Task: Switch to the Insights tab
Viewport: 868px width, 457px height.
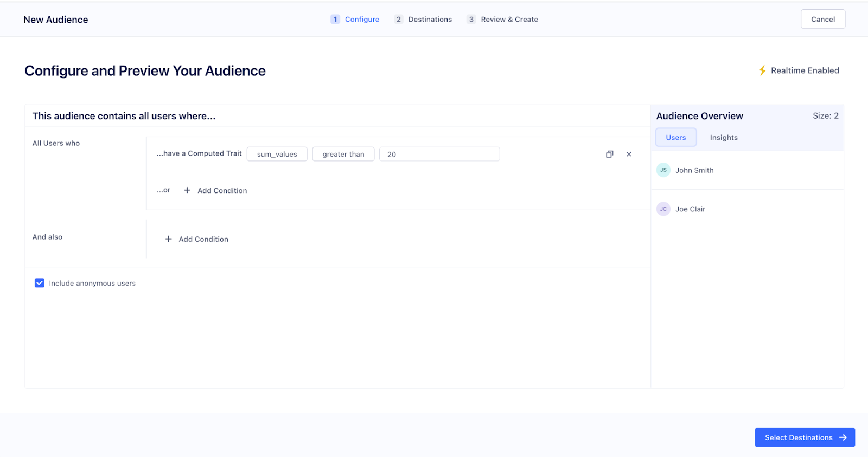Action: pos(723,138)
